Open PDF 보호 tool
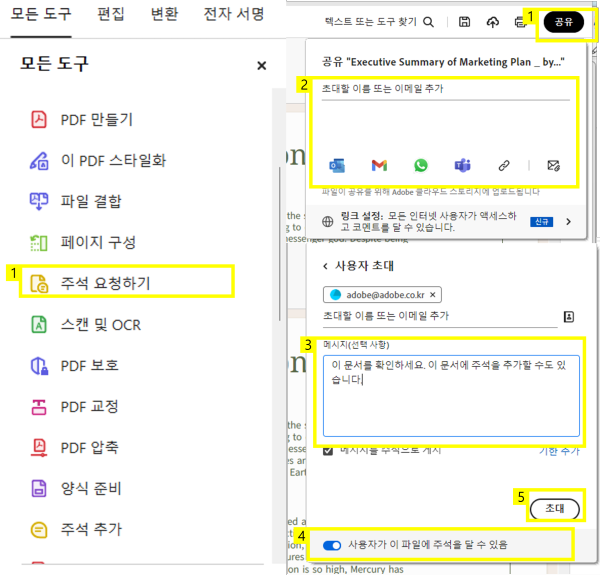 [74, 366]
